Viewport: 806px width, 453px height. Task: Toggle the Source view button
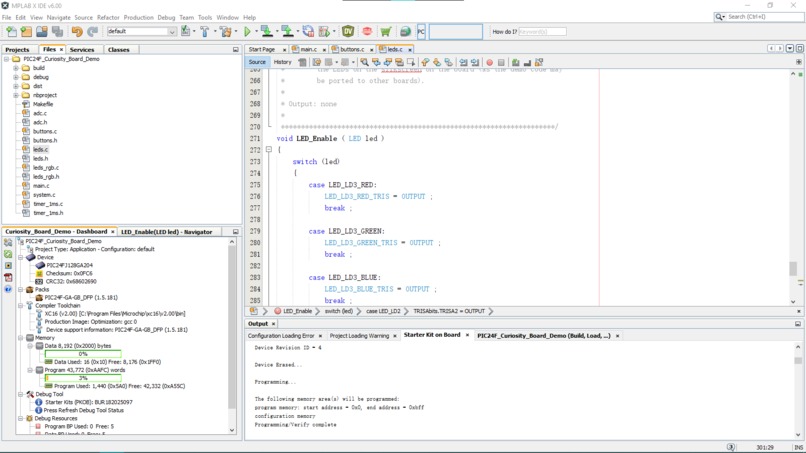pos(257,62)
